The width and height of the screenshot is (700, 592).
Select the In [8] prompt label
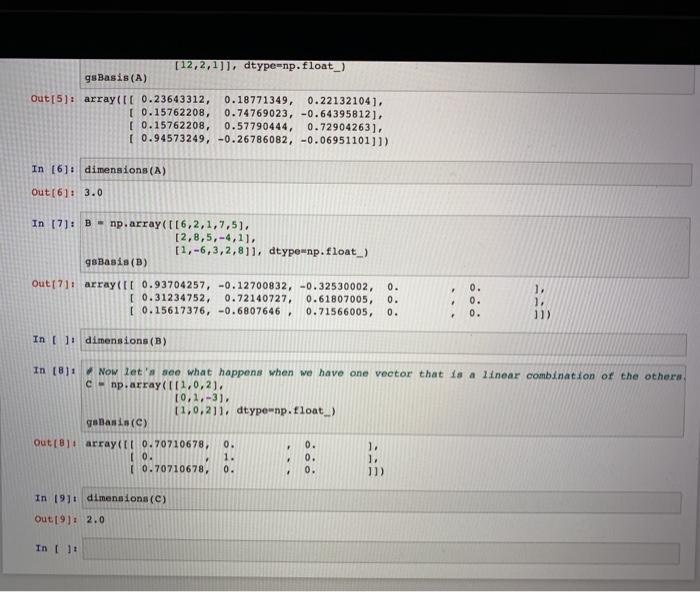pos(55,371)
